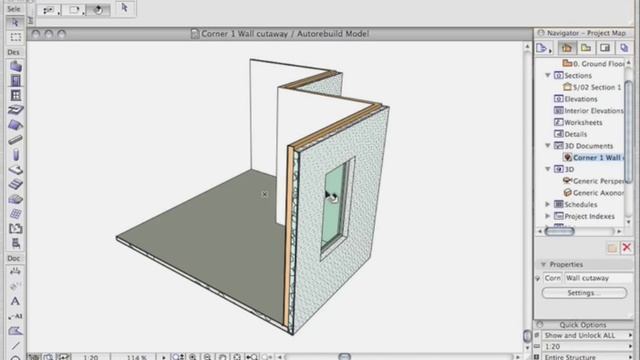Select the Line tool
The width and height of the screenshot is (640, 360).
coord(15,346)
